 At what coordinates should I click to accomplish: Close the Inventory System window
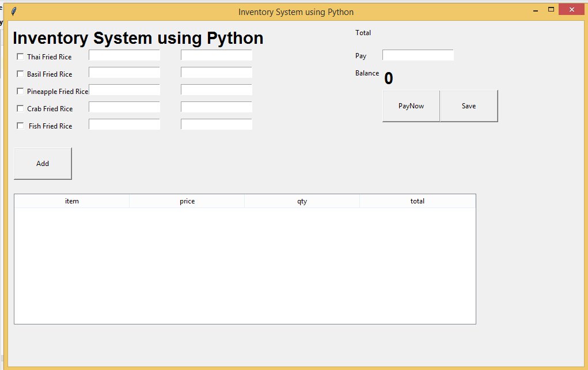571,10
